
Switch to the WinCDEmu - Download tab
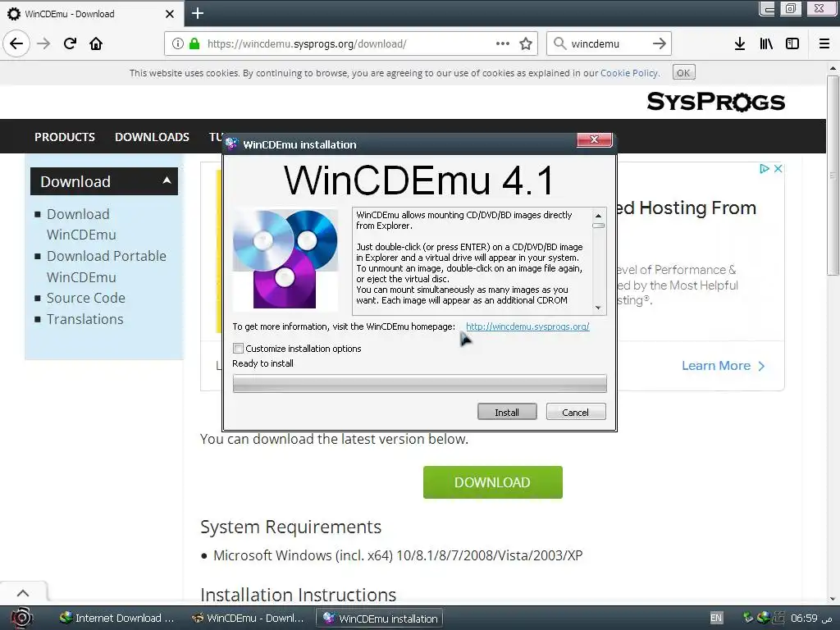click(91, 13)
